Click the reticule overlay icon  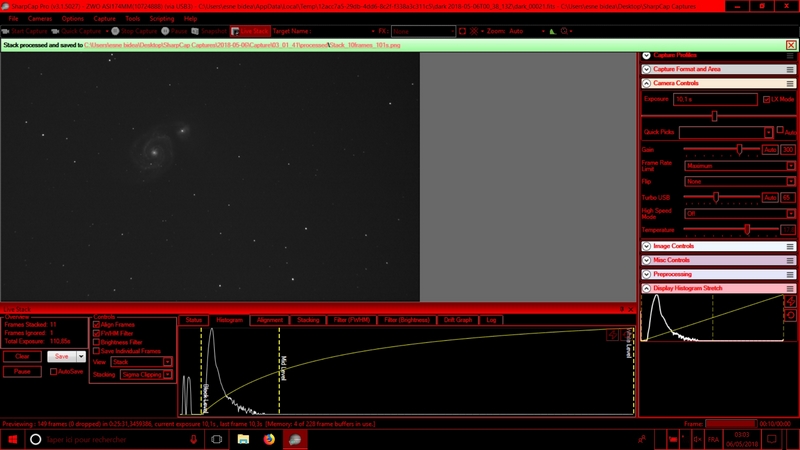point(474,31)
